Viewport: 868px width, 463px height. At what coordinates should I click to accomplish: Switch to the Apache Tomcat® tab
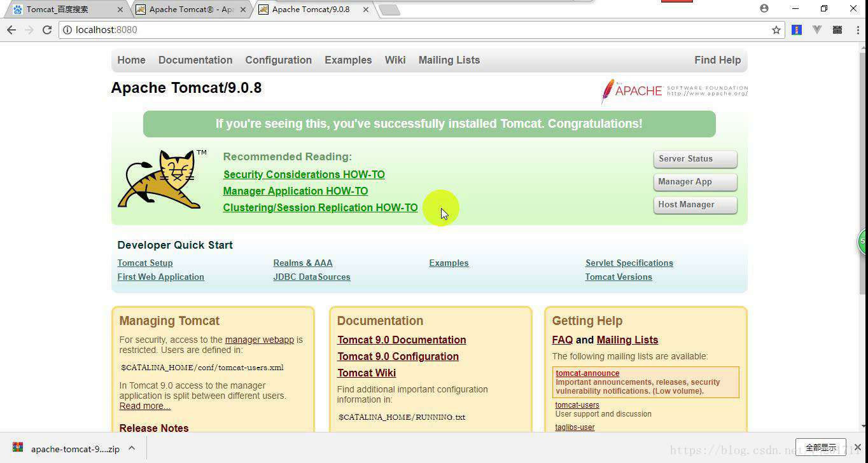(x=191, y=10)
